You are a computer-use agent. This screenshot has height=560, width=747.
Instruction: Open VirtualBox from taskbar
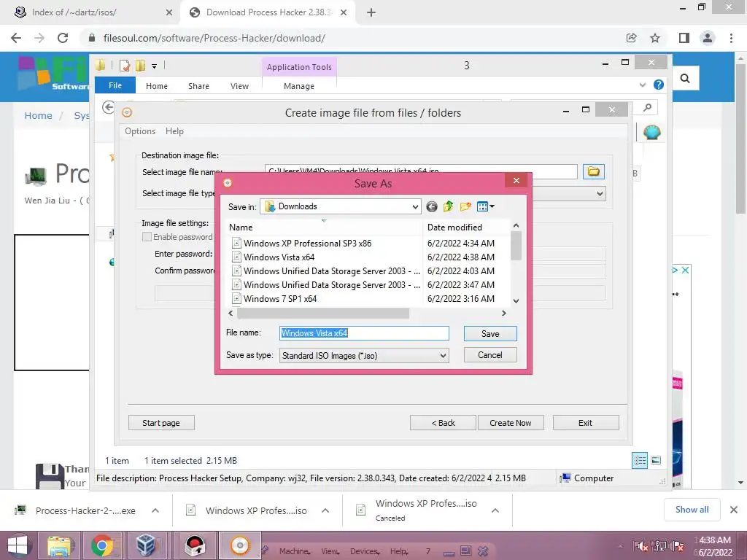click(x=146, y=545)
